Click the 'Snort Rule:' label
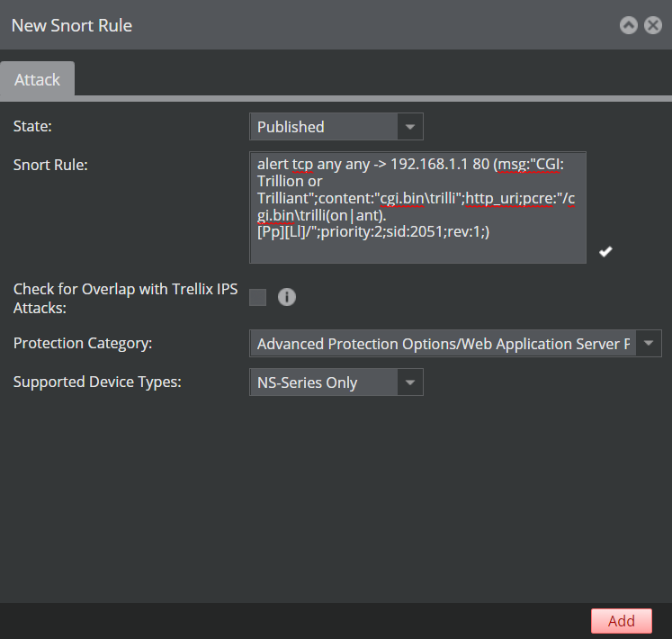 pos(50,165)
